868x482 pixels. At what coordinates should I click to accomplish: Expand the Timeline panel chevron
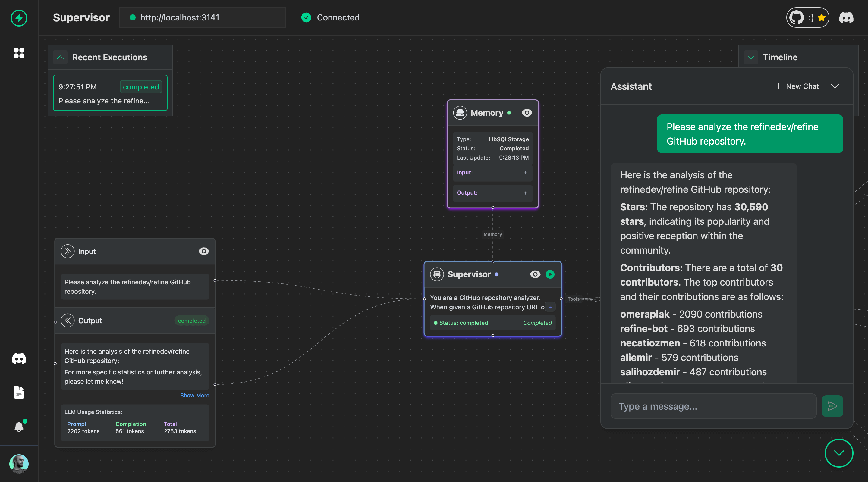pyautogui.click(x=751, y=57)
